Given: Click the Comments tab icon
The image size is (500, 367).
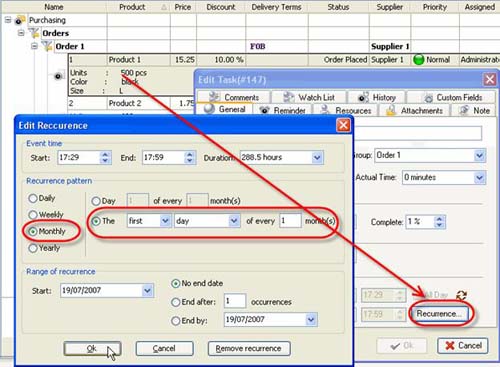Looking at the screenshot, I should click(x=214, y=97).
